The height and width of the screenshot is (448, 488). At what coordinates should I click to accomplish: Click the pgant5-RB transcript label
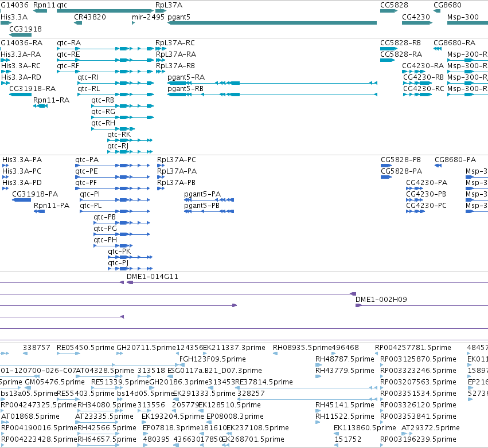[x=185, y=89]
